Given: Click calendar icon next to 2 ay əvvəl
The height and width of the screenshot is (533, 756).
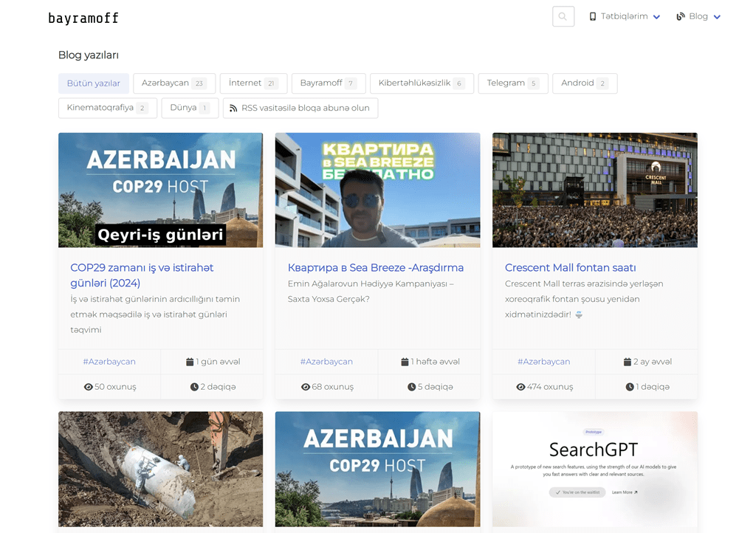Looking at the screenshot, I should coord(628,362).
